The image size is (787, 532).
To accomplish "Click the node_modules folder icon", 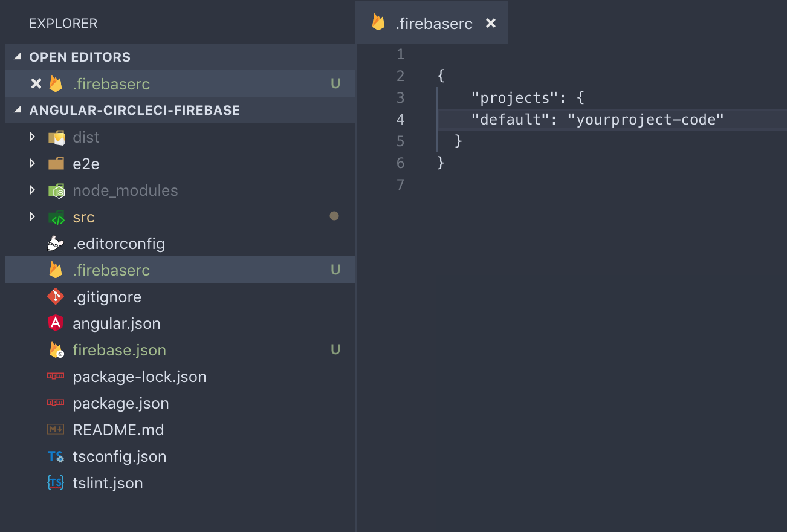I will coord(56,190).
